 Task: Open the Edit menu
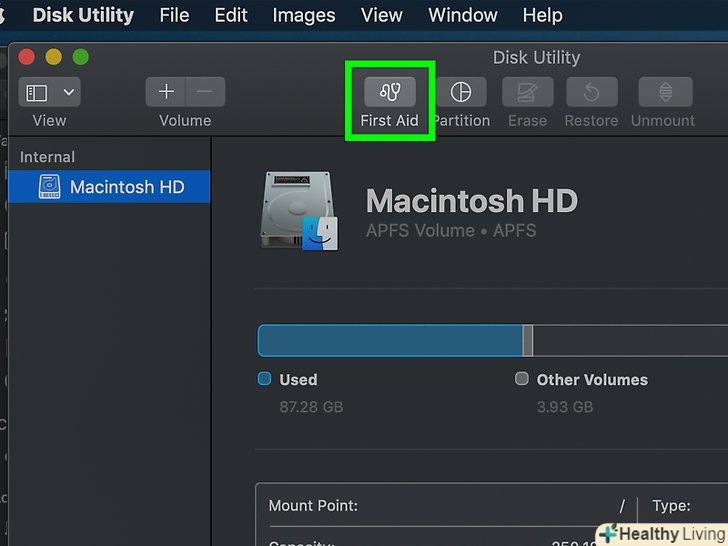[x=231, y=15]
